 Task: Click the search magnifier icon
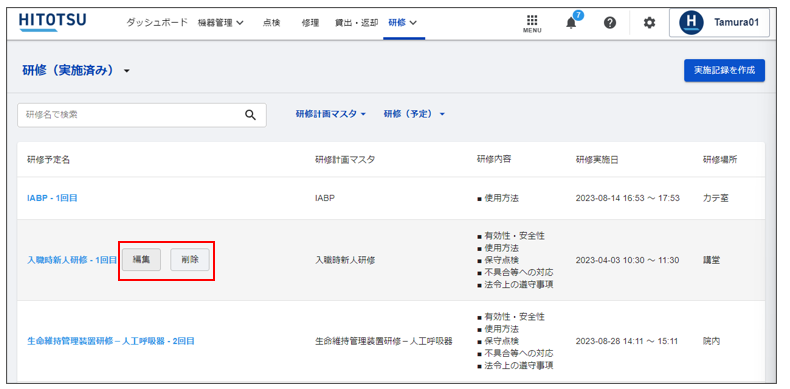(x=250, y=115)
